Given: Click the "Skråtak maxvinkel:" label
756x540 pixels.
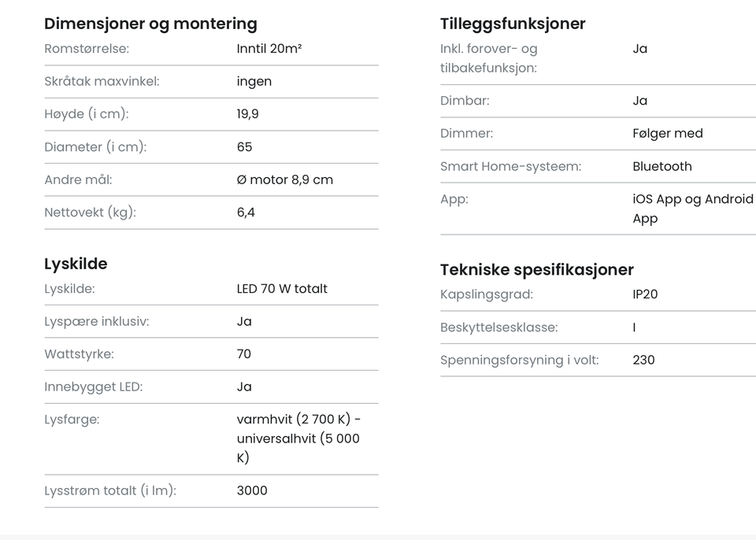Looking at the screenshot, I should point(102,82).
